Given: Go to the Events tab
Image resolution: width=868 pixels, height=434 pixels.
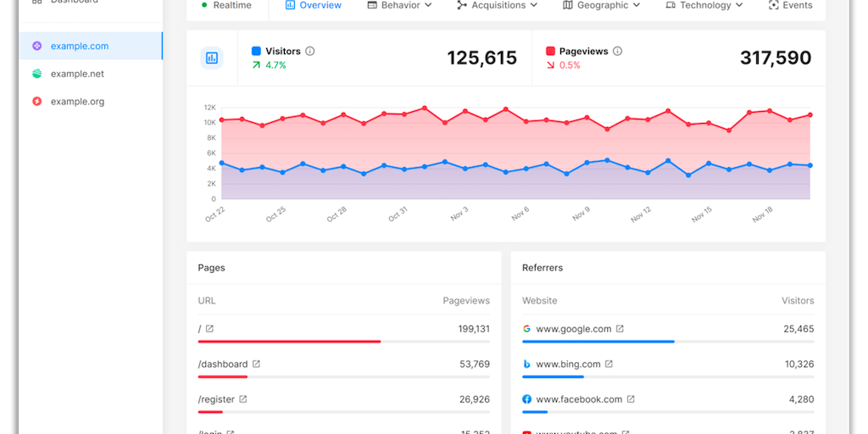Looking at the screenshot, I should tap(790, 5).
